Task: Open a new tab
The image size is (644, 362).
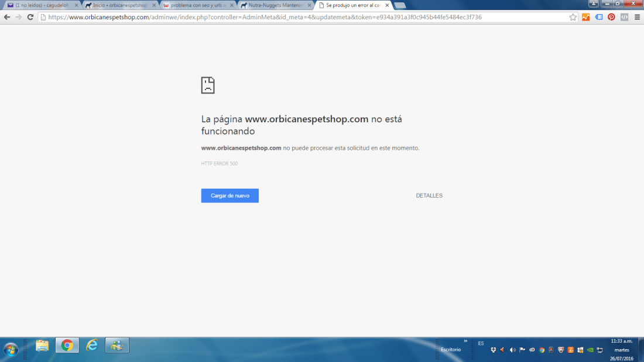Action: [400, 5]
